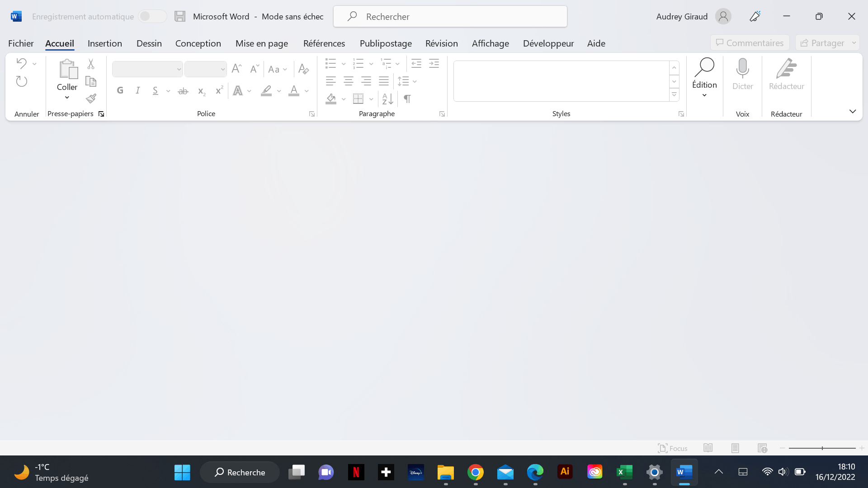Toggle bold formatting with the G button

point(120,90)
